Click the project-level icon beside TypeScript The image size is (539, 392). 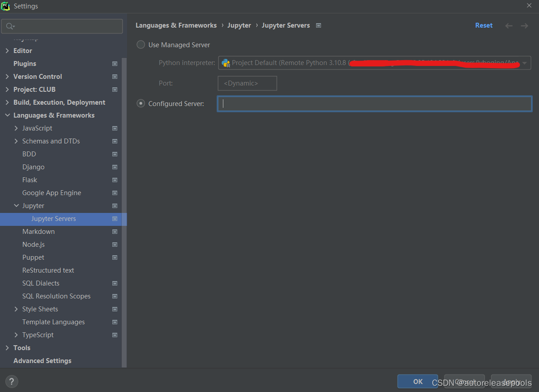pyautogui.click(x=115, y=335)
